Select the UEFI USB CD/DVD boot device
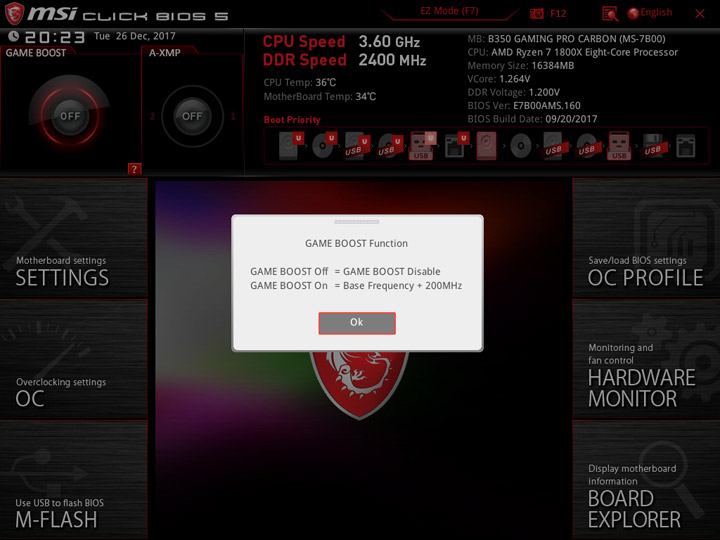The height and width of the screenshot is (540, 720). (x=389, y=146)
